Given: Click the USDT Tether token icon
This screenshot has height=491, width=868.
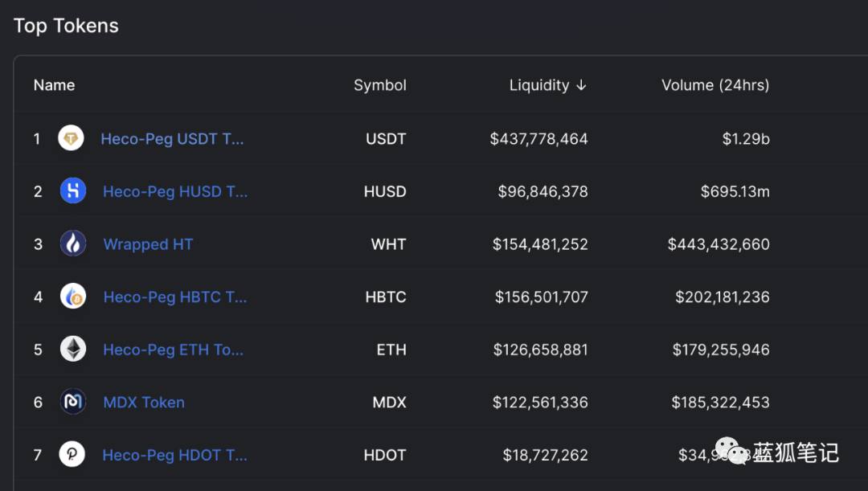Looking at the screenshot, I should [71, 138].
